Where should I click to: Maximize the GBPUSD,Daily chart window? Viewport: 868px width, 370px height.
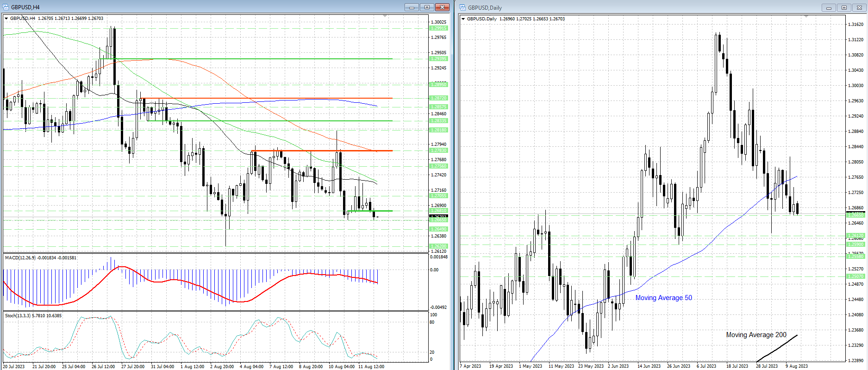point(844,7)
